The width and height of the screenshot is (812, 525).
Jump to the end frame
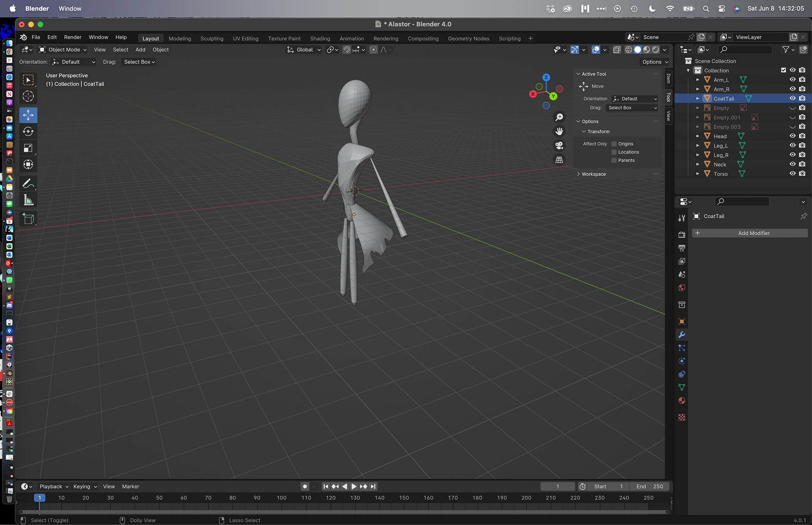373,487
